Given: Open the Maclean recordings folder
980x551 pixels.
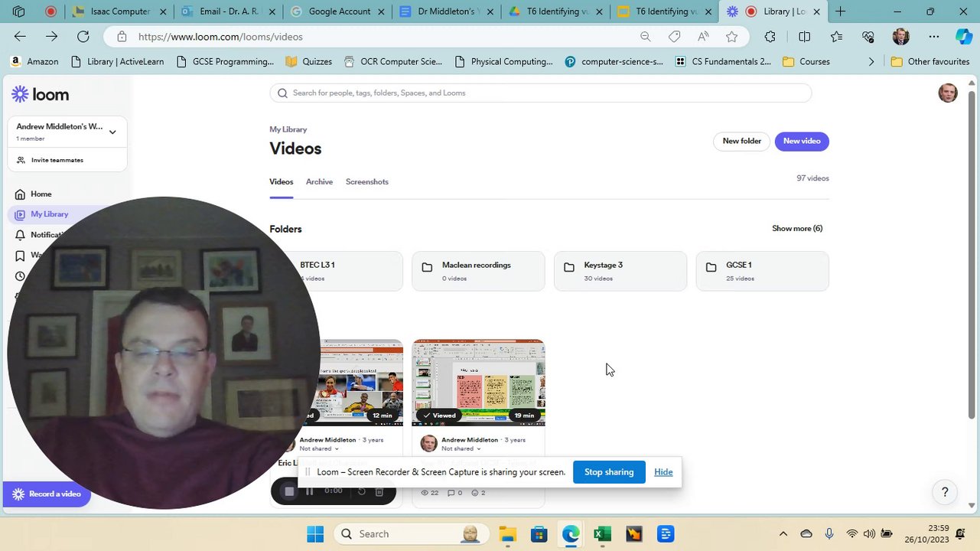Looking at the screenshot, I should coord(479,271).
